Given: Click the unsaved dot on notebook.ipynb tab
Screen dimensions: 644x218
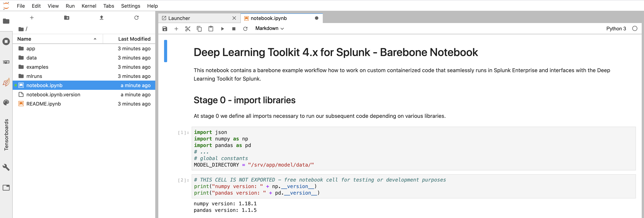Looking at the screenshot, I should (316, 18).
